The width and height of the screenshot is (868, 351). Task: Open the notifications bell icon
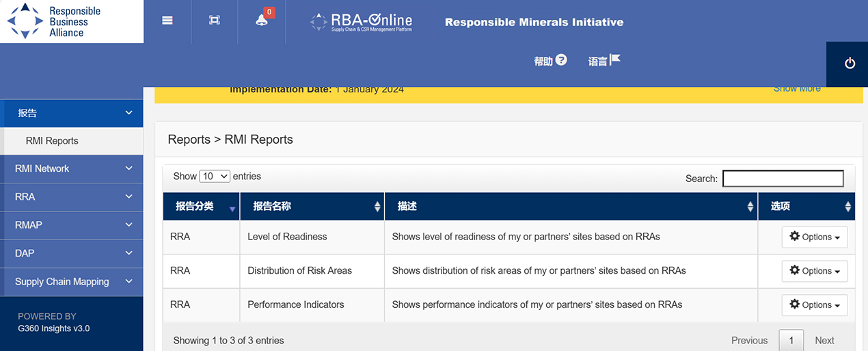click(x=262, y=21)
